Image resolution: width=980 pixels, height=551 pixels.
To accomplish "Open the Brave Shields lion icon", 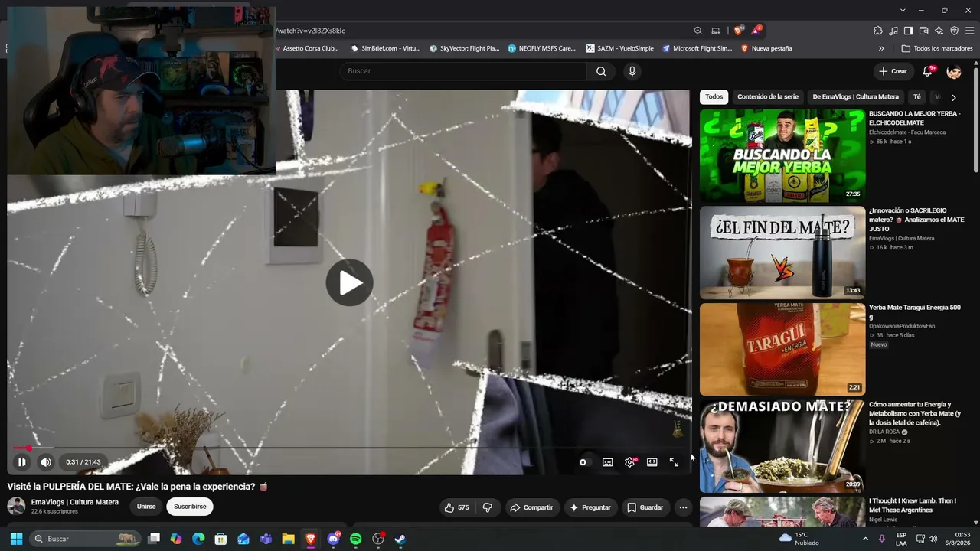I will pos(738,31).
